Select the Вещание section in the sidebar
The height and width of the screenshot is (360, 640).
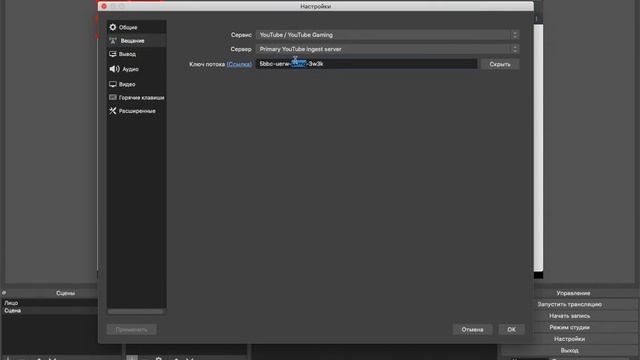(136, 41)
